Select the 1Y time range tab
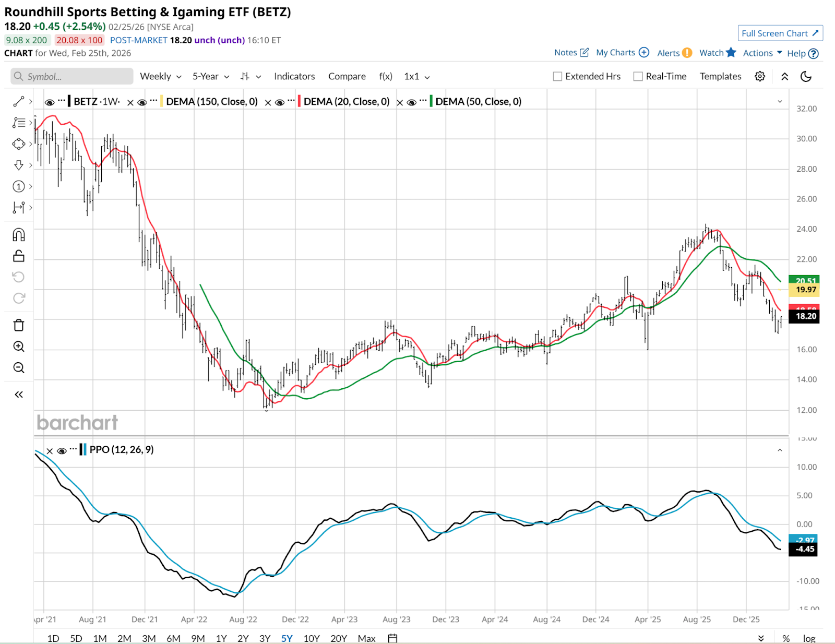The image size is (835, 644). (221, 638)
